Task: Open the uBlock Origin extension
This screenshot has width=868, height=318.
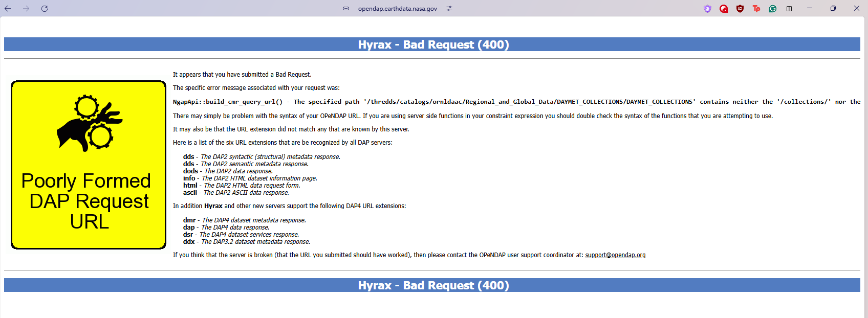Action: tap(740, 8)
